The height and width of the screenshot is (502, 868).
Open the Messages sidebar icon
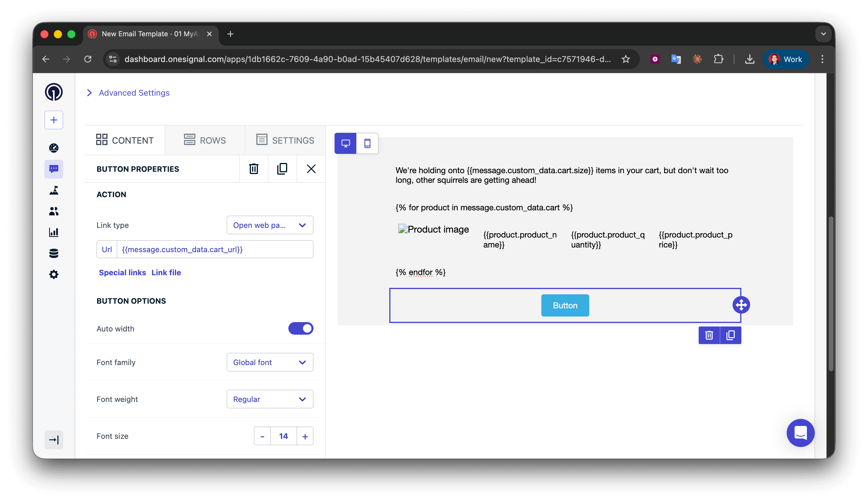[54, 169]
